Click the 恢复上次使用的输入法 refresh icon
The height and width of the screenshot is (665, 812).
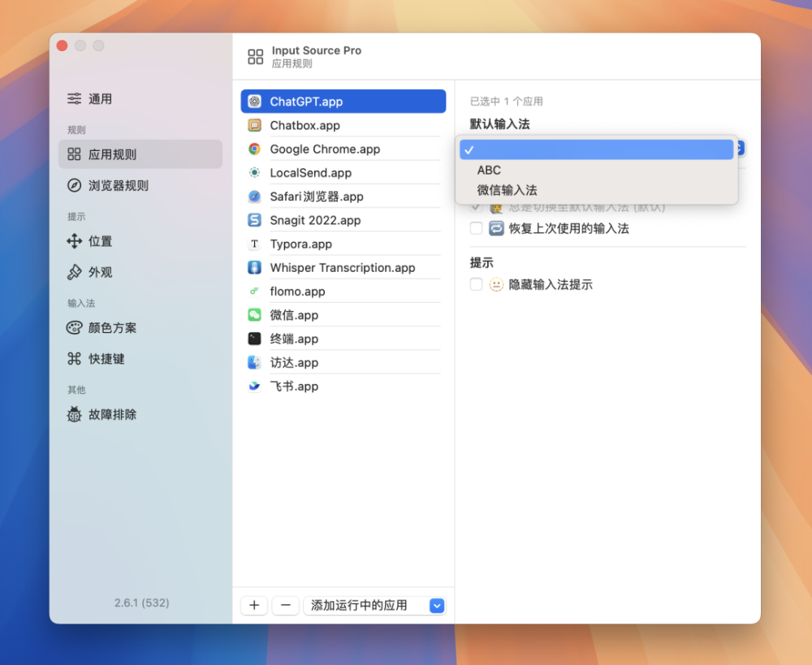click(x=496, y=228)
